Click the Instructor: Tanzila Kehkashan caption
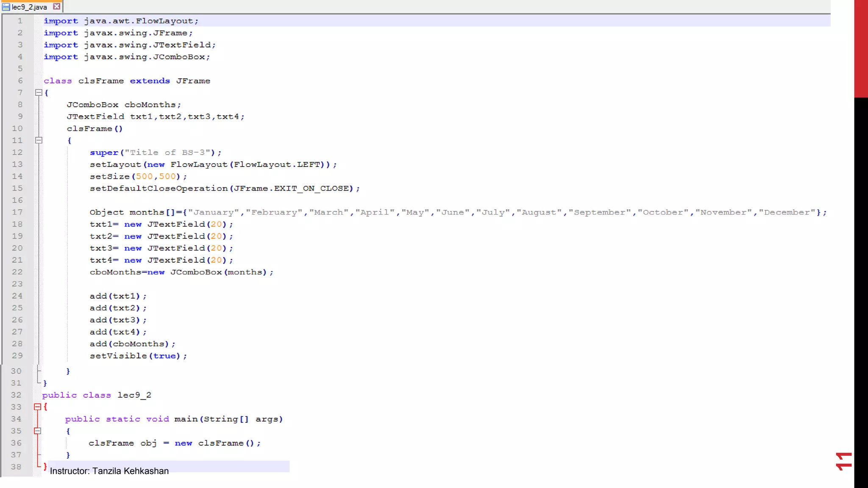Image resolution: width=868 pixels, height=488 pixels. 109,471
